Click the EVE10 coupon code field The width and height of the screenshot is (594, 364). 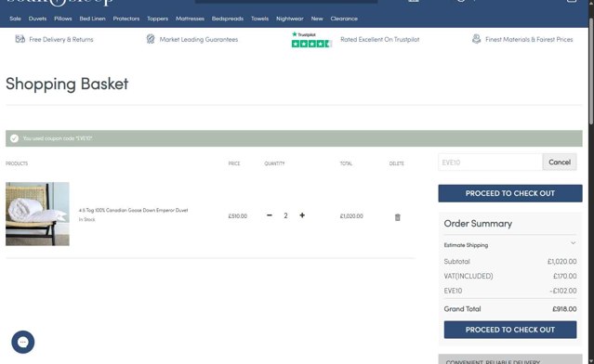[490, 162]
